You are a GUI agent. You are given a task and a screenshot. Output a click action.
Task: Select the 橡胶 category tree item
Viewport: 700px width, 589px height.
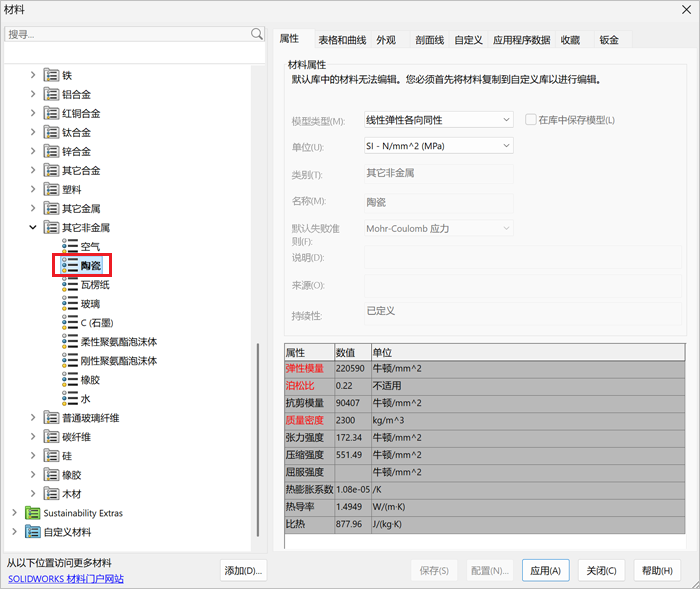[71, 475]
